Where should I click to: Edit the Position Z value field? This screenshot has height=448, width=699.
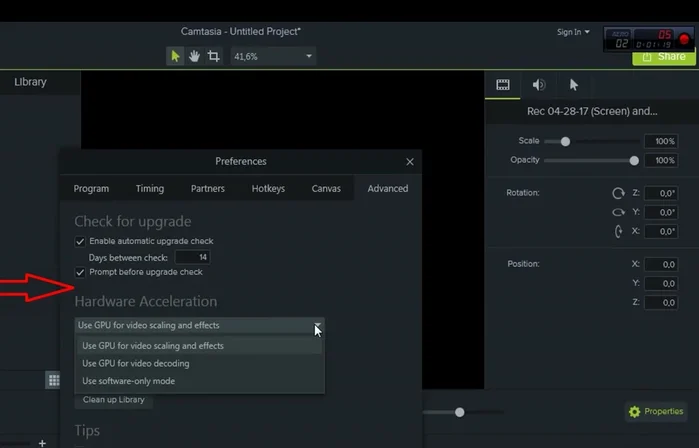661,303
